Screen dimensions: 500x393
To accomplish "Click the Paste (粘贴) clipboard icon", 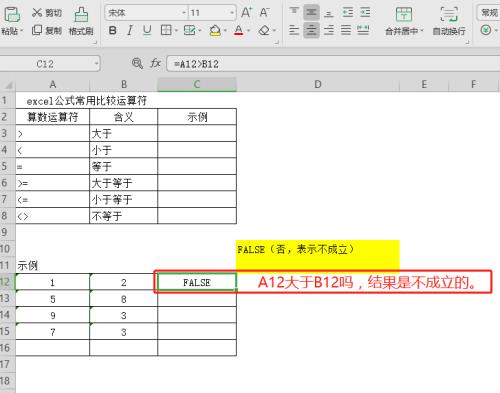I will tap(12, 15).
